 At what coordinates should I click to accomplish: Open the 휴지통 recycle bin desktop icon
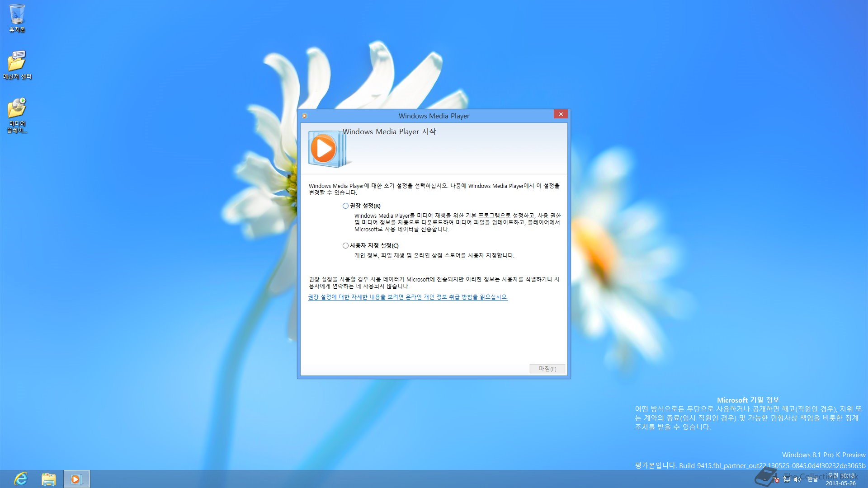(17, 18)
